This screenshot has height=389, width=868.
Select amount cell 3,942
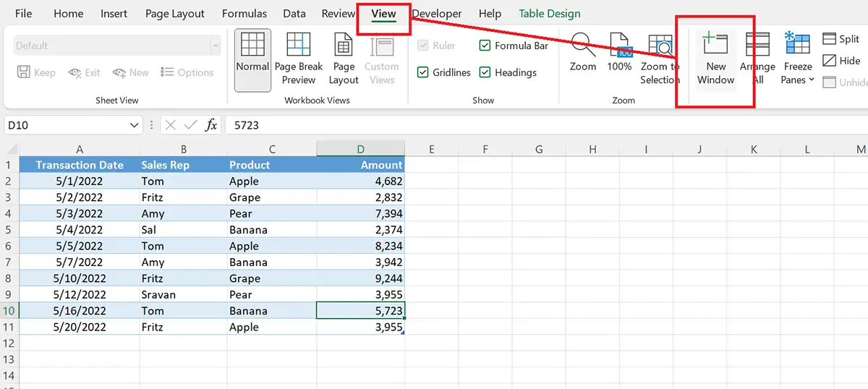pyautogui.click(x=360, y=262)
